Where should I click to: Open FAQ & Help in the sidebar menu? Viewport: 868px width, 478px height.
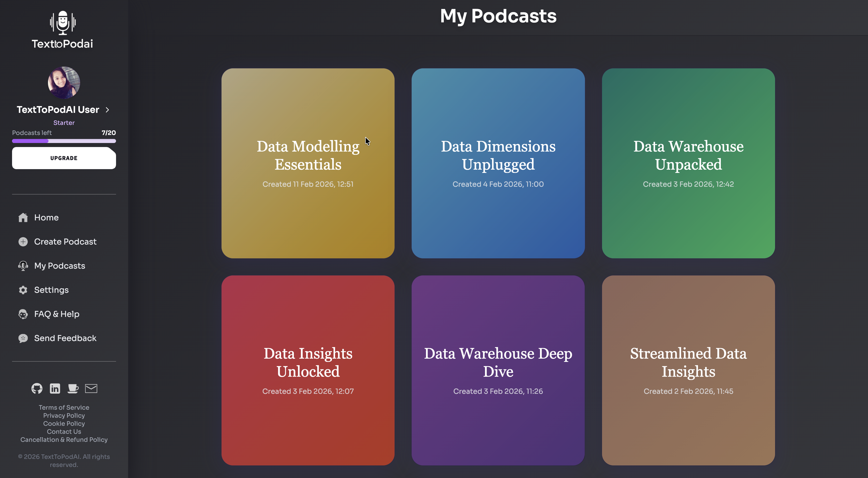[57, 314]
